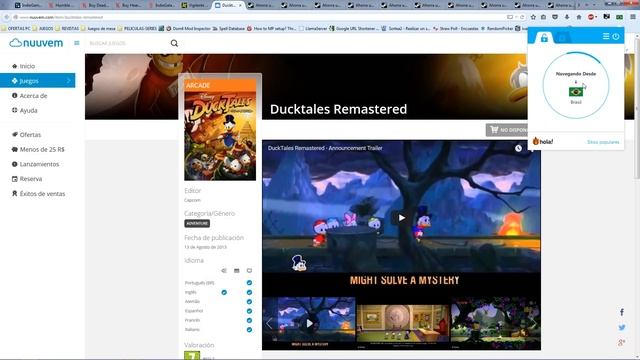The width and height of the screenshot is (640, 360).
Task: Open the Spell Database bookmark
Action: point(229,29)
